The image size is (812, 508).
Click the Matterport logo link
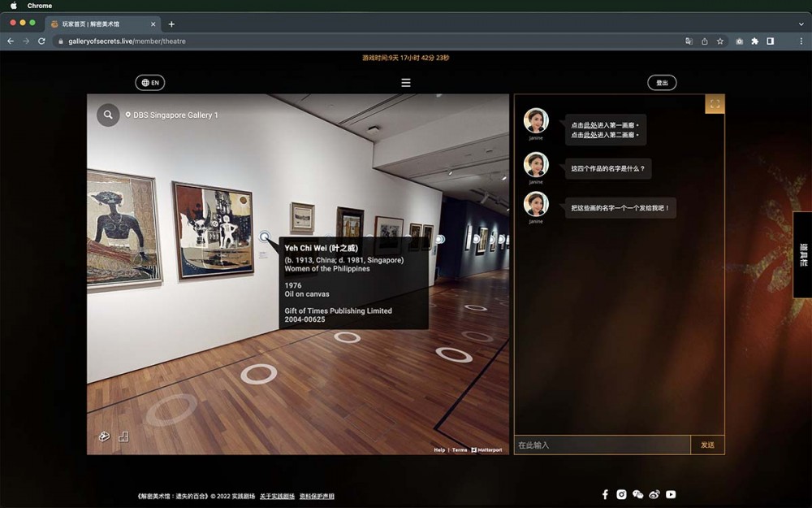click(x=486, y=450)
